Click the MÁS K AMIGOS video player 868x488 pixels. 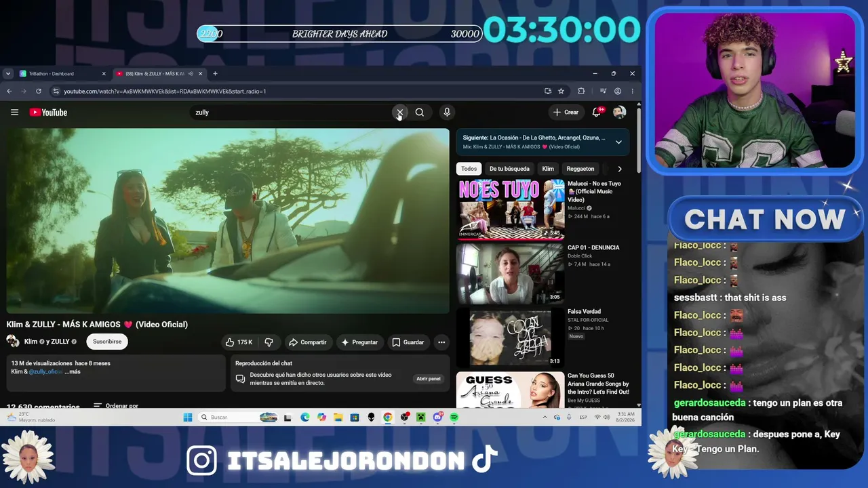coord(228,221)
